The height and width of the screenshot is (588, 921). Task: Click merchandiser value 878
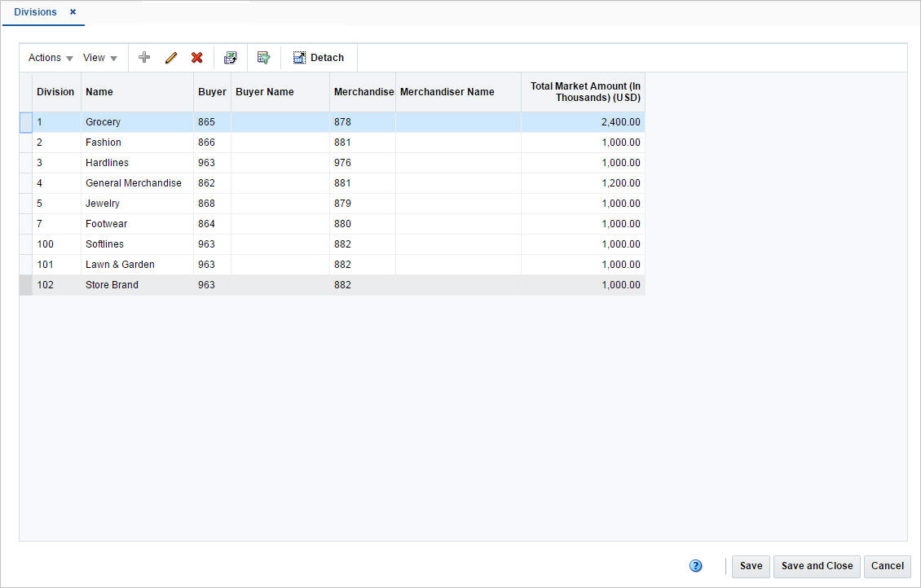point(363,122)
